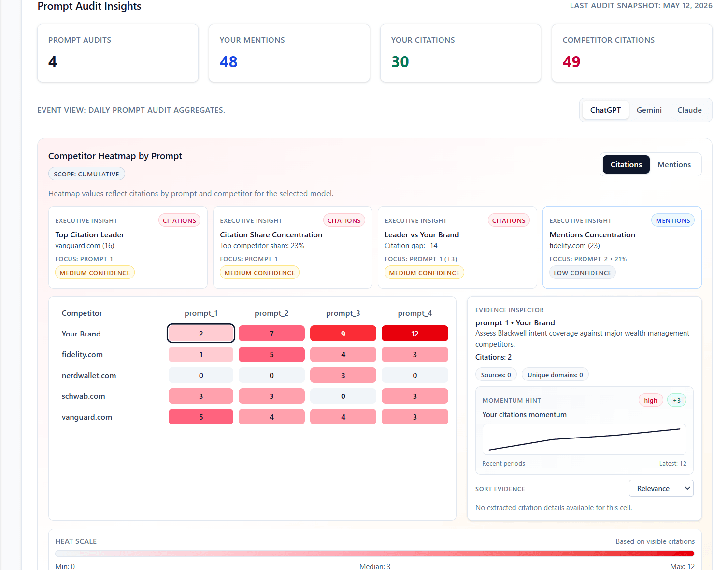The width and height of the screenshot is (728, 570).
Task: Select the Mentions heatmap toggle
Action: [674, 164]
